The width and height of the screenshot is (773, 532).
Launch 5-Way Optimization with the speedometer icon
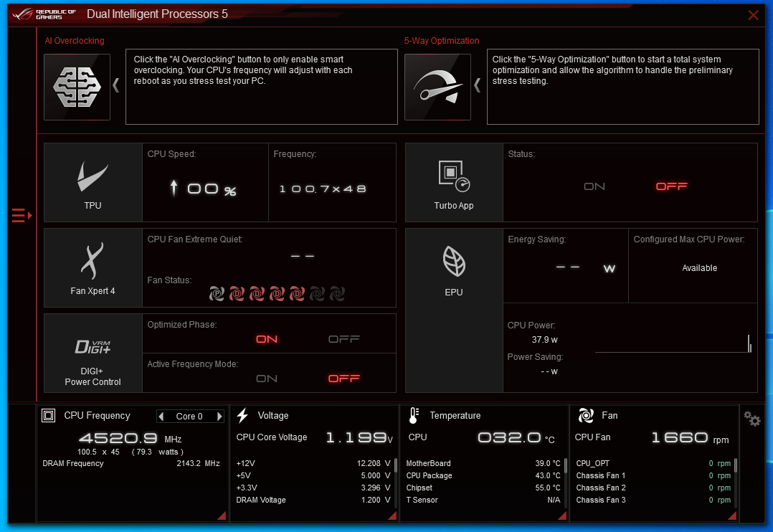(x=437, y=87)
